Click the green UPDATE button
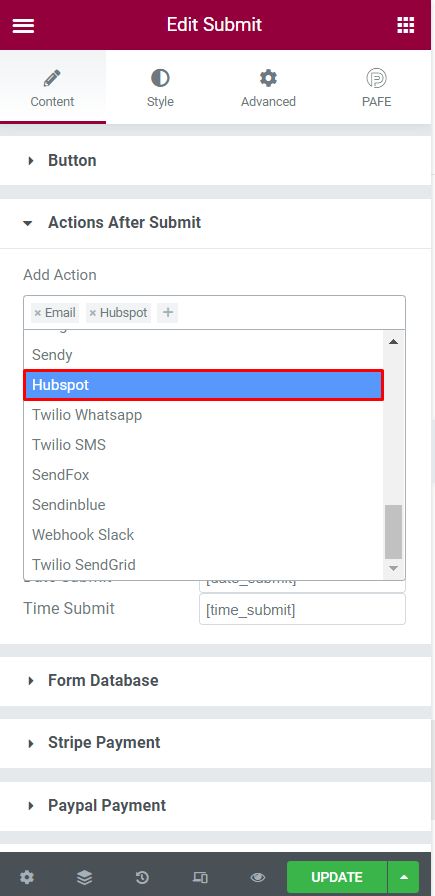Viewport: 435px width, 896px height. [x=337, y=877]
